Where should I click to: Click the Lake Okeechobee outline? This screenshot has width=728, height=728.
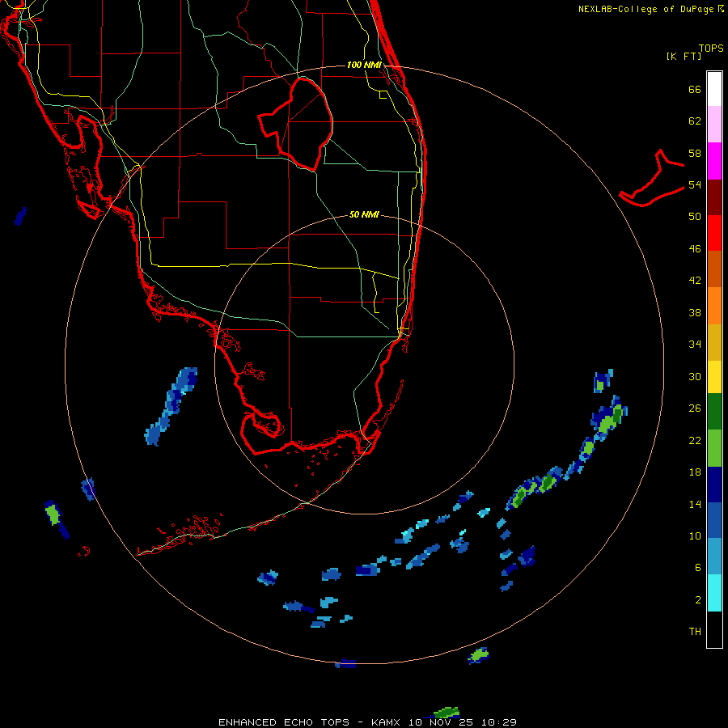pos(296,125)
